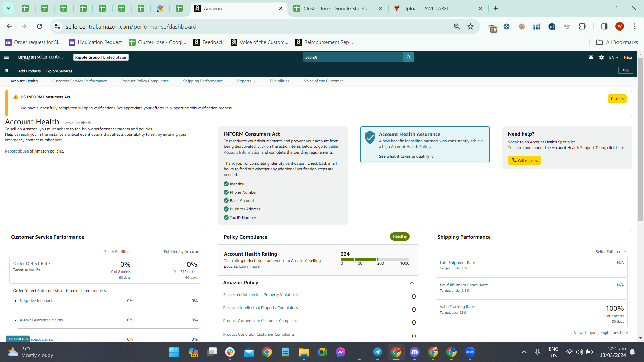644x362 pixels.
Task: Open the Windows Start button
Action: click(x=174, y=352)
